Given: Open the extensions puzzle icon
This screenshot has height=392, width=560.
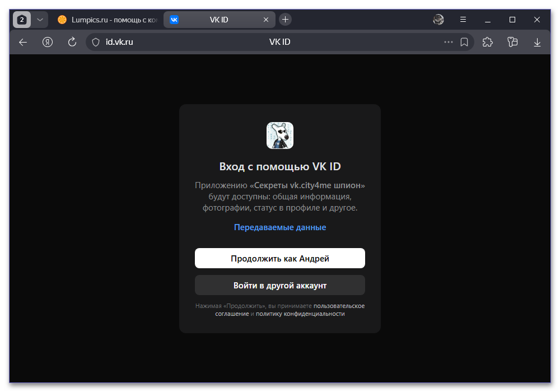Looking at the screenshot, I should point(488,42).
